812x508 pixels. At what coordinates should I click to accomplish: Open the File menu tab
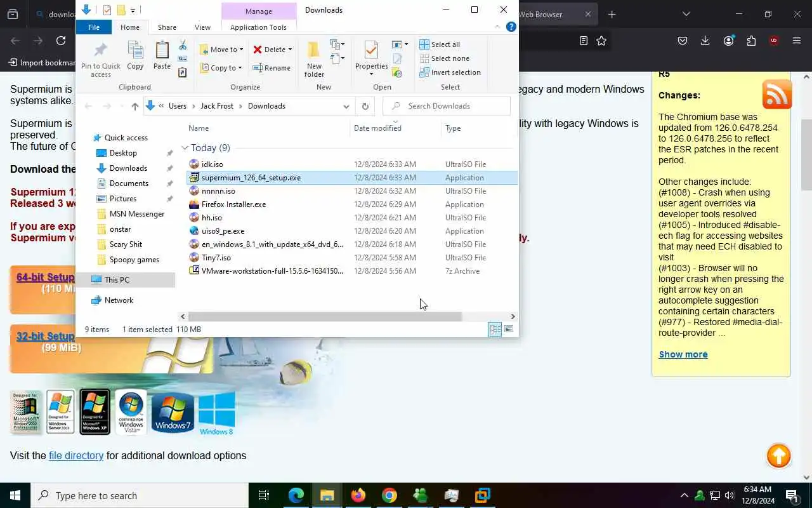click(x=93, y=27)
